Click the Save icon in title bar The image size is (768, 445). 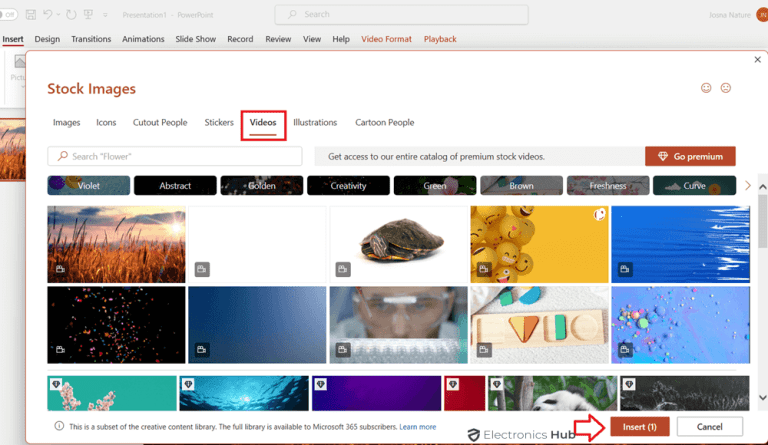(x=30, y=15)
